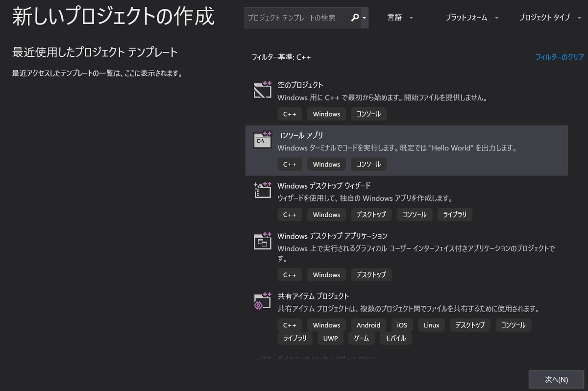Click the 最近使用したプロジェクト テンプレート heading
Screen dimensions: 588x391
pyautogui.click(x=95, y=52)
